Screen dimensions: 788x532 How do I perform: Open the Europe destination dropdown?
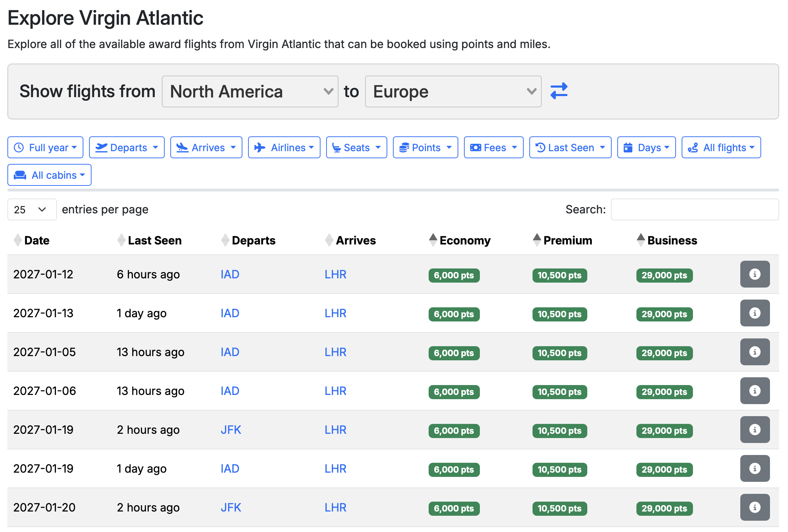click(453, 91)
